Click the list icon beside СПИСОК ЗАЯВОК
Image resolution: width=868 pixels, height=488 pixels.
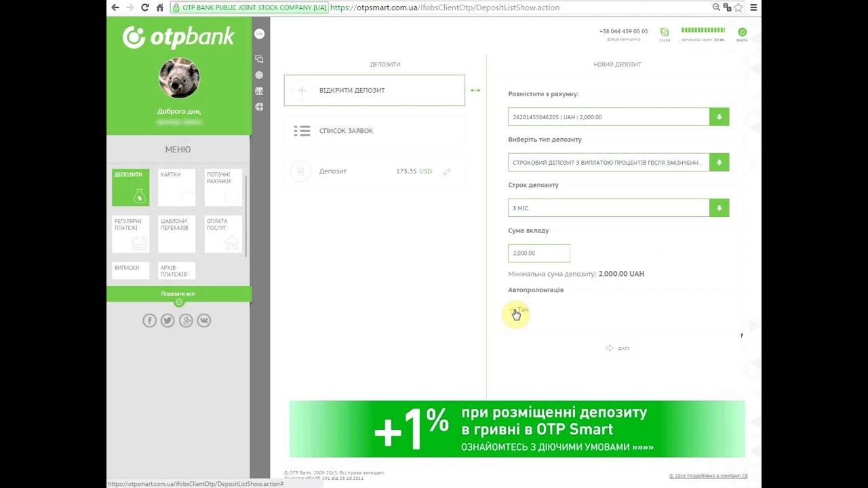pyautogui.click(x=302, y=131)
